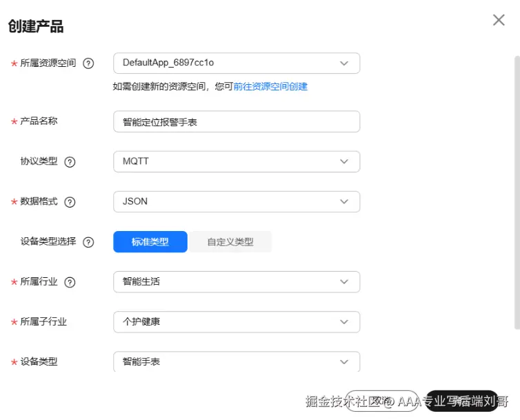Open help for 所属资源空间
The height and width of the screenshot is (420, 520).
coord(88,63)
